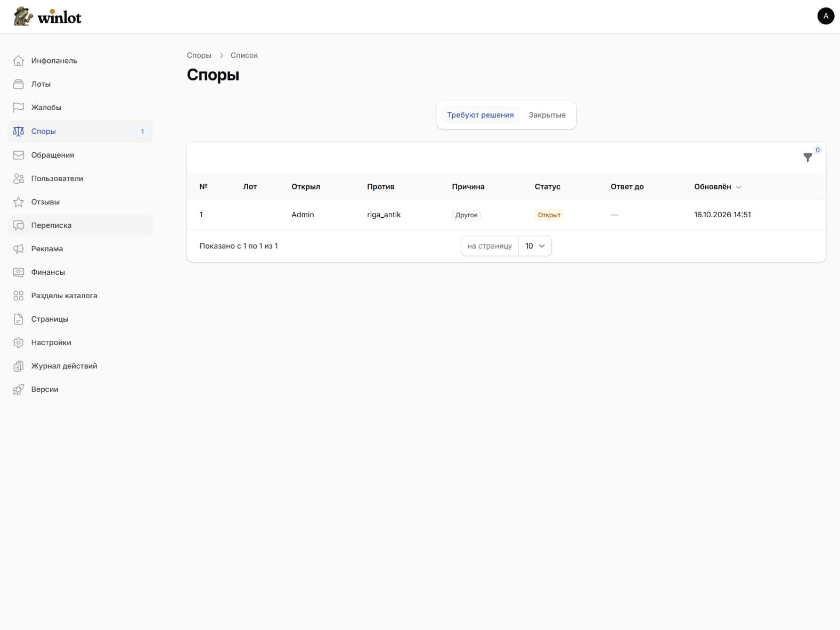The image size is (840, 630).
Task: Click the Статус column header
Action: tap(548, 186)
